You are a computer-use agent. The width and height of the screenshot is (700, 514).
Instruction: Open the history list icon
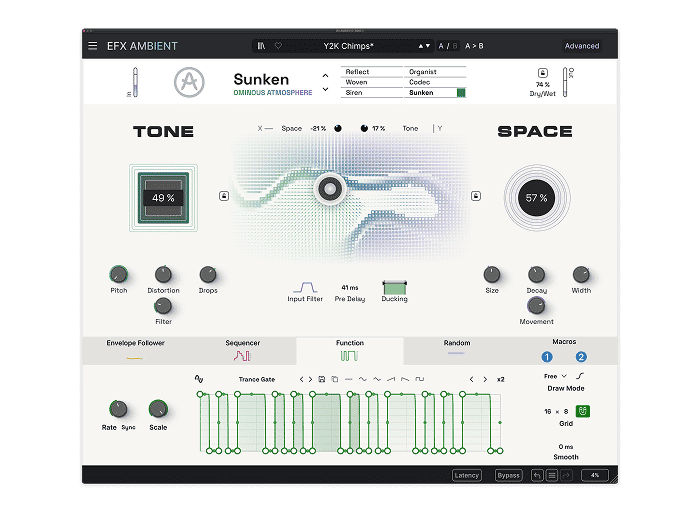point(552,476)
